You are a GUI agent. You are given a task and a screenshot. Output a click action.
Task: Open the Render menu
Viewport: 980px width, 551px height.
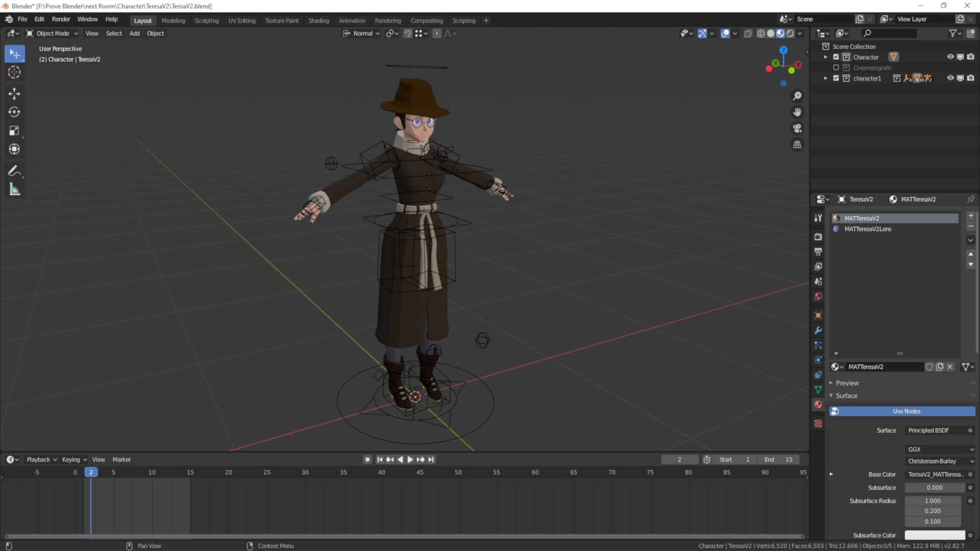tap(61, 19)
